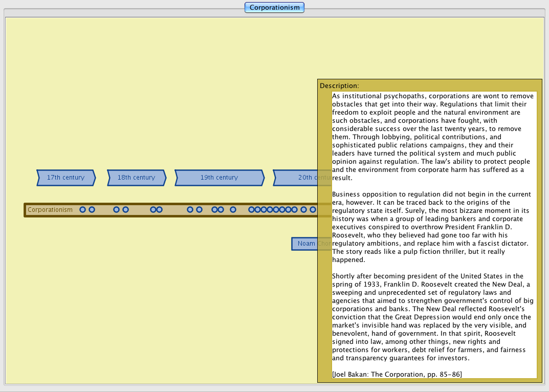
Task: Select the second event circle on Corporationism timeline
Action: [x=92, y=210]
